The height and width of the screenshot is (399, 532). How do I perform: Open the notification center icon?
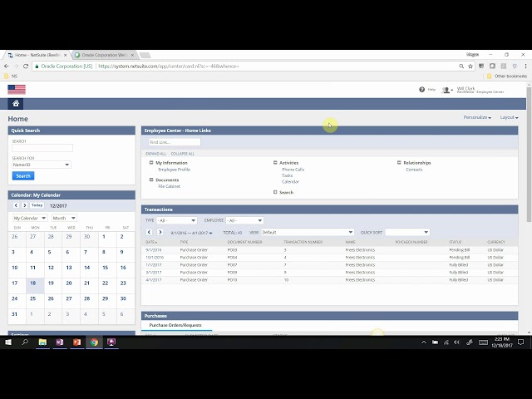point(521,342)
